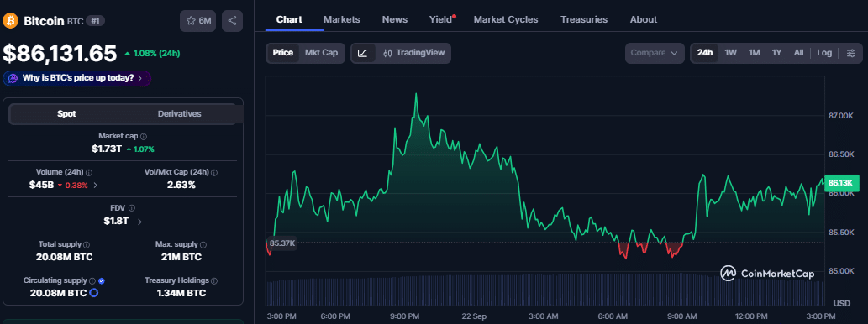Select the 1W time range
This screenshot has width=868, height=324.
pos(731,53)
